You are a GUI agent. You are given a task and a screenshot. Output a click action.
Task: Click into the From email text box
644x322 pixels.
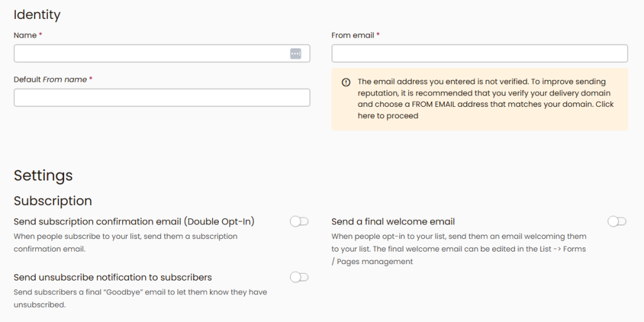[479, 54]
